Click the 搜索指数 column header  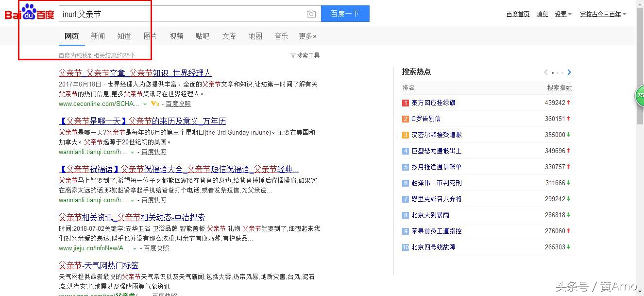click(x=559, y=87)
